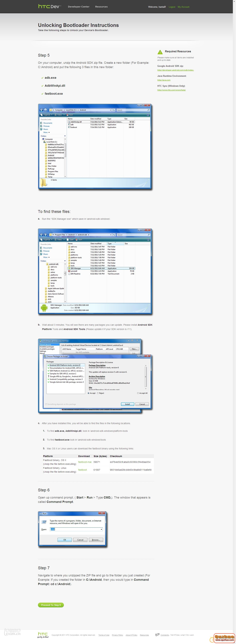The height and width of the screenshot is (644, 236).
Task: Click Search box in the android-sdk Explorer screenshot
Action: point(133,235)
